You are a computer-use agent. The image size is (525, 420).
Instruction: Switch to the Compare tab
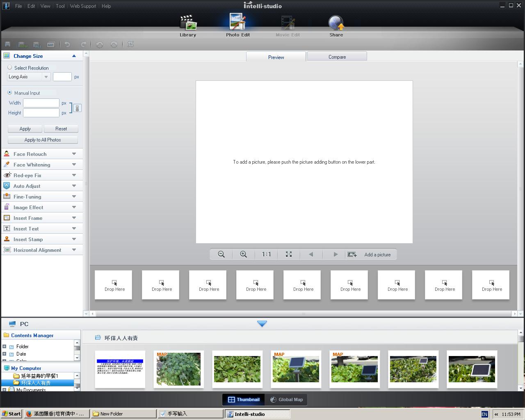337,57
